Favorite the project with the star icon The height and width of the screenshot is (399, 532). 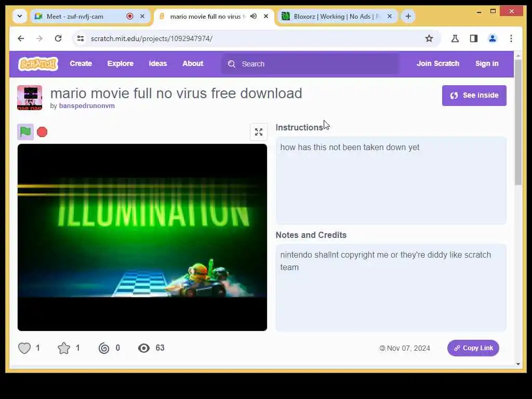(64, 348)
